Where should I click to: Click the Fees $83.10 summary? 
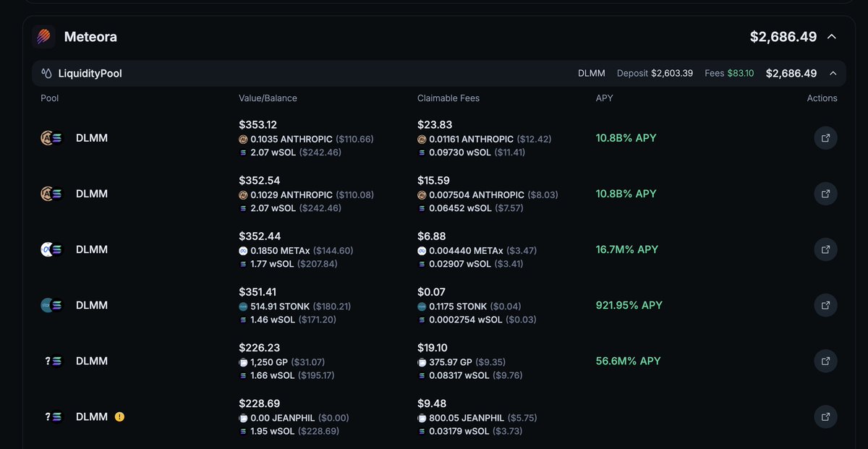[x=729, y=73]
